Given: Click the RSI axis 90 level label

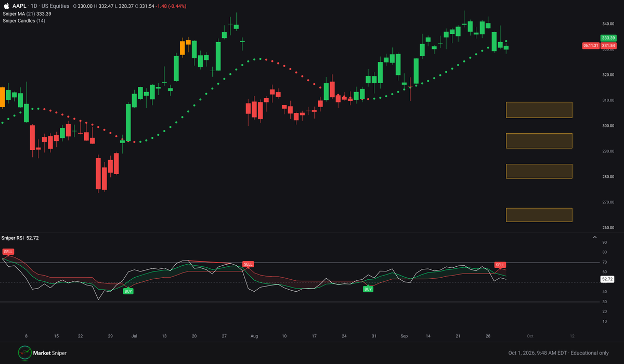Looking at the screenshot, I should point(605,242).
